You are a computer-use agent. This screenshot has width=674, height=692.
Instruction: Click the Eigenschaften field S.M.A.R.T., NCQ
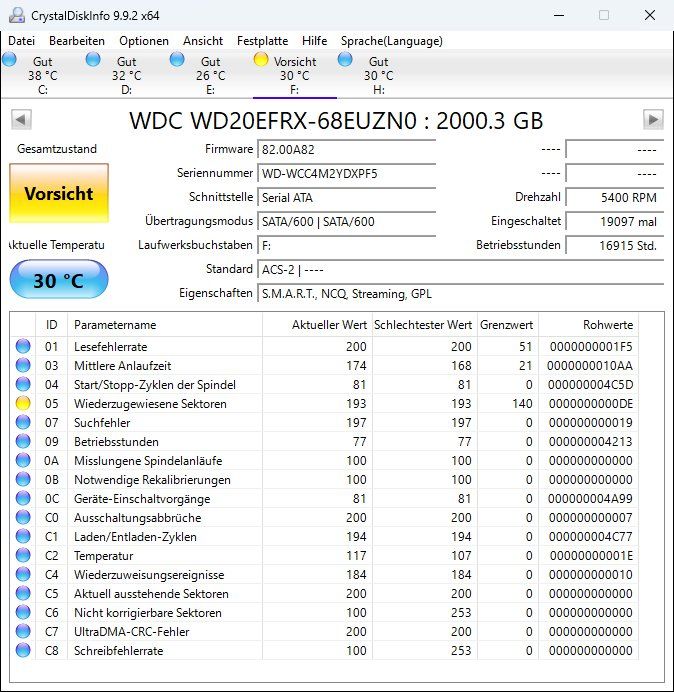460,293
